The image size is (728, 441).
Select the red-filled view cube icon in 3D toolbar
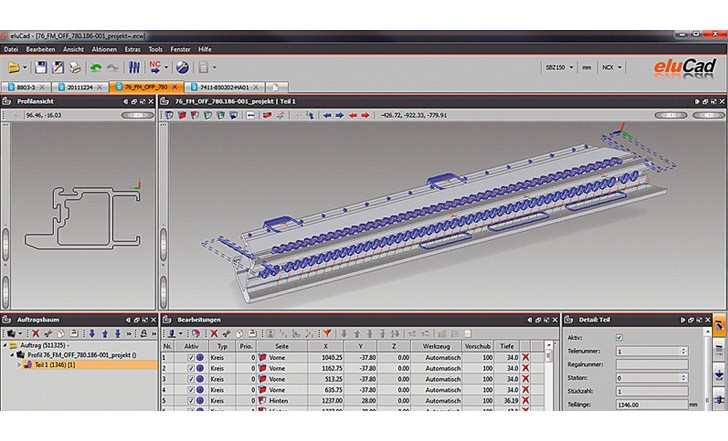point(182,115)
